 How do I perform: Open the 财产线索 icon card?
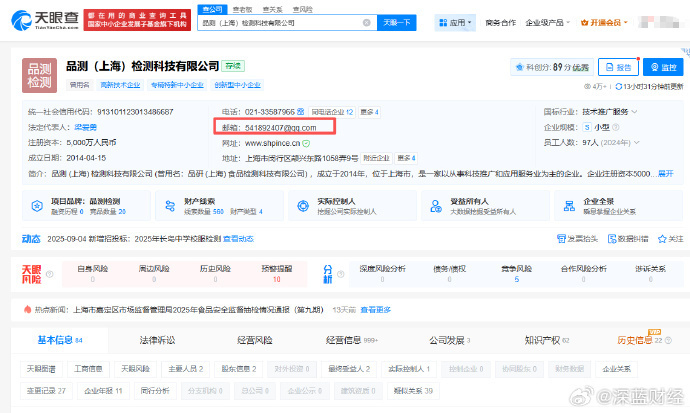click(x=206, y=206)
